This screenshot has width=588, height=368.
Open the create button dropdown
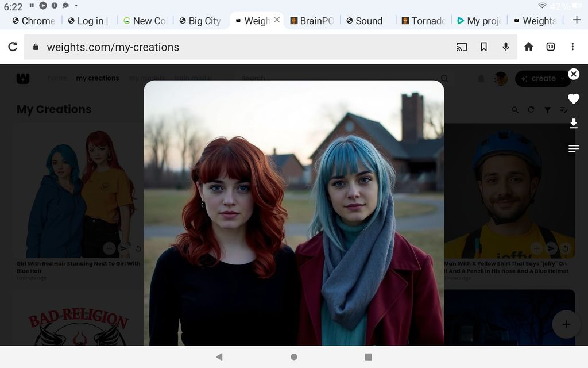coord(543,78)
